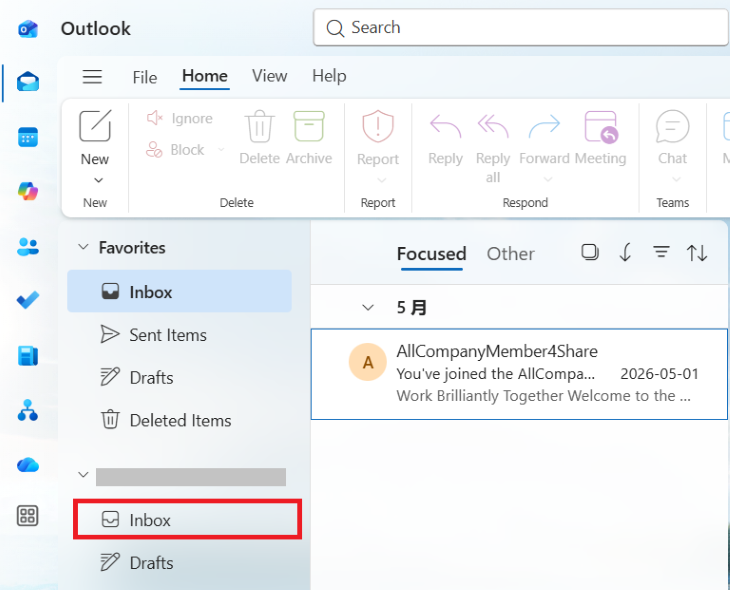Toggle the hamburger navigation pane button
The image size is (730, 590).
92,76
